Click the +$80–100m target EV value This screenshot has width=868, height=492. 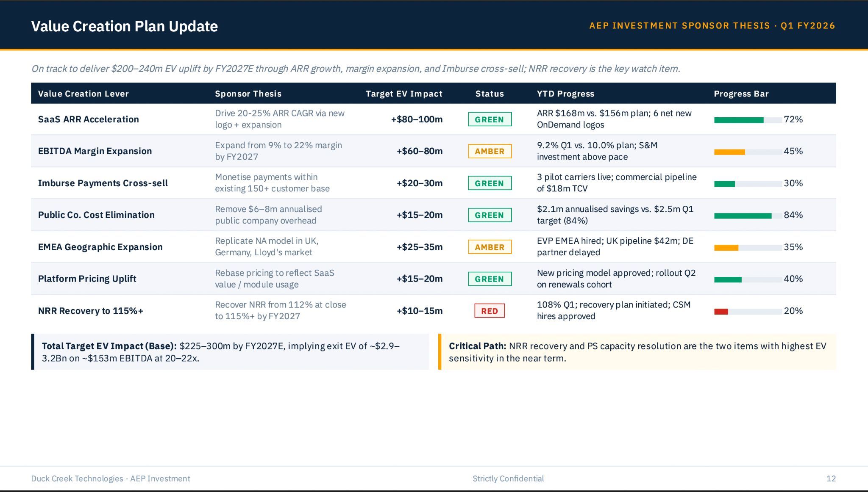coord(417,119)
